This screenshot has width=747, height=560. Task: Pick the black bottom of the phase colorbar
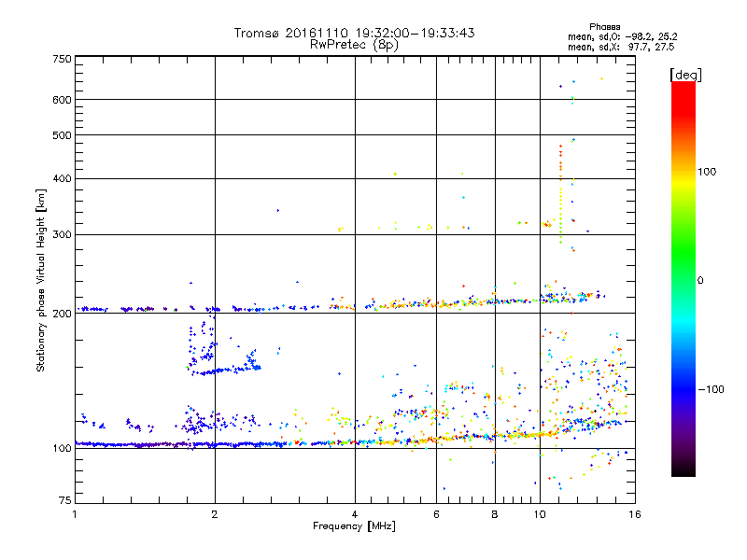pyautogui.click(x=684, y=470)
